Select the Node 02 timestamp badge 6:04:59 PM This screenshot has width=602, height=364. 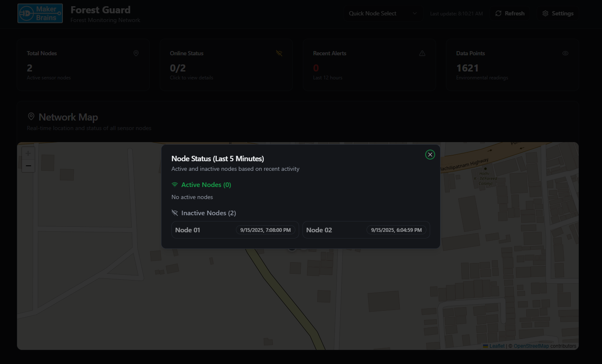[x=396, y=230]
